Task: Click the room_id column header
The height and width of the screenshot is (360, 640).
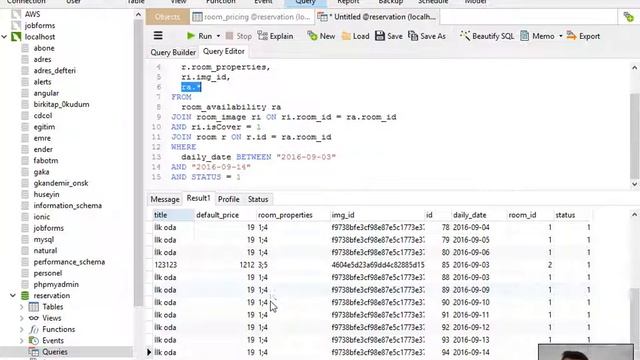Action: tap(530, 215)
